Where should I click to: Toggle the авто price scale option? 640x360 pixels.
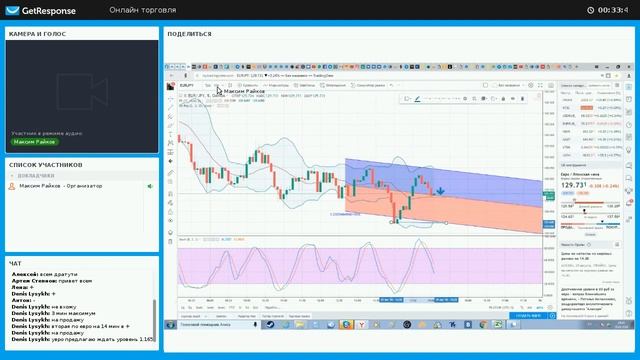point(540,307)
